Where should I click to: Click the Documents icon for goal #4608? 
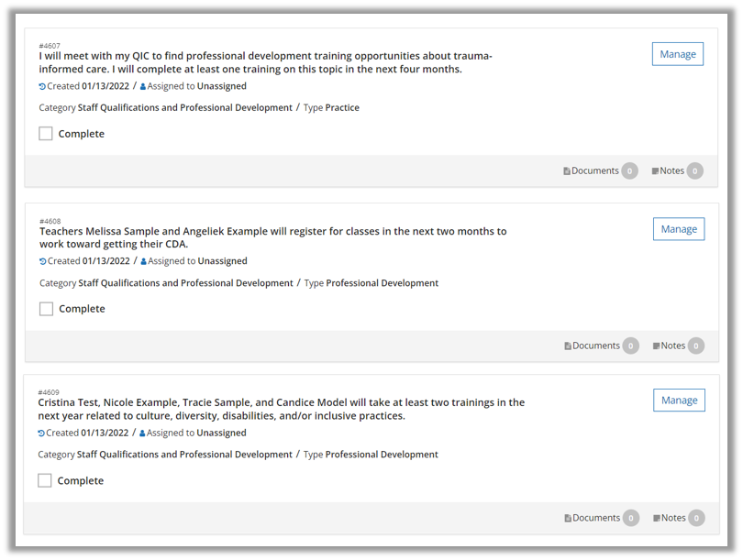click(568, 346)
